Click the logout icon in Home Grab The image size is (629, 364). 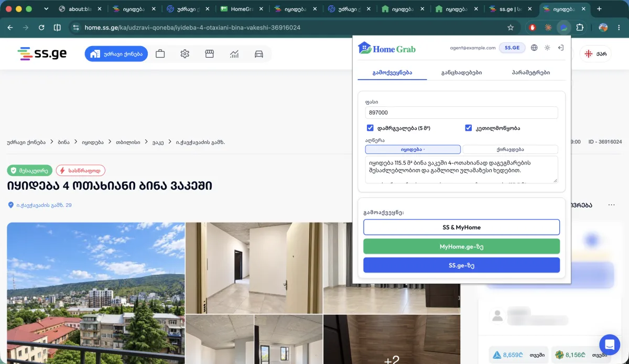click(560, 48)
